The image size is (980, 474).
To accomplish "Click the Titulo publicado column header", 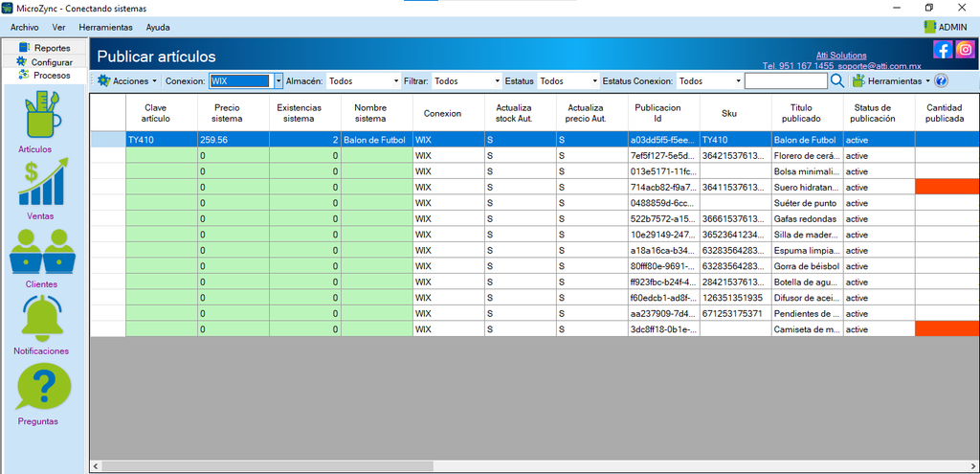I will coord(808,113).
